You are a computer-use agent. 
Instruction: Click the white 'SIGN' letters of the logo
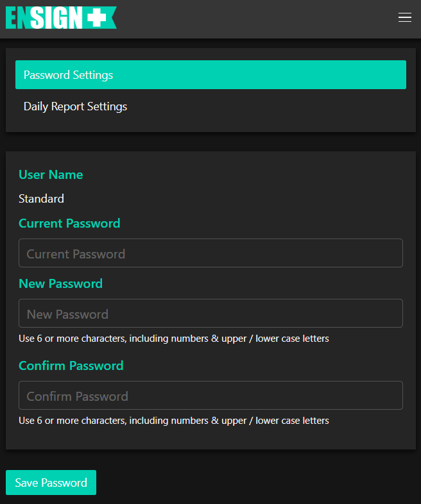pyautogui.click(x=56, y=18)
